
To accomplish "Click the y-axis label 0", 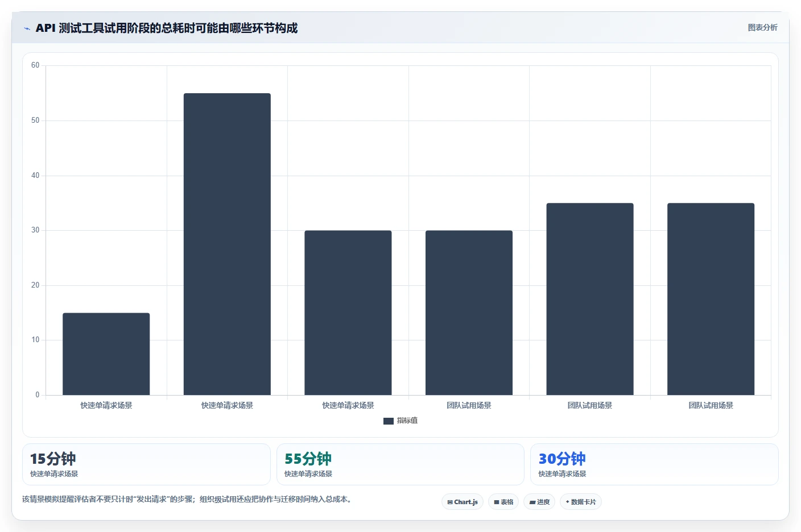I will click(x=38, y=395).
